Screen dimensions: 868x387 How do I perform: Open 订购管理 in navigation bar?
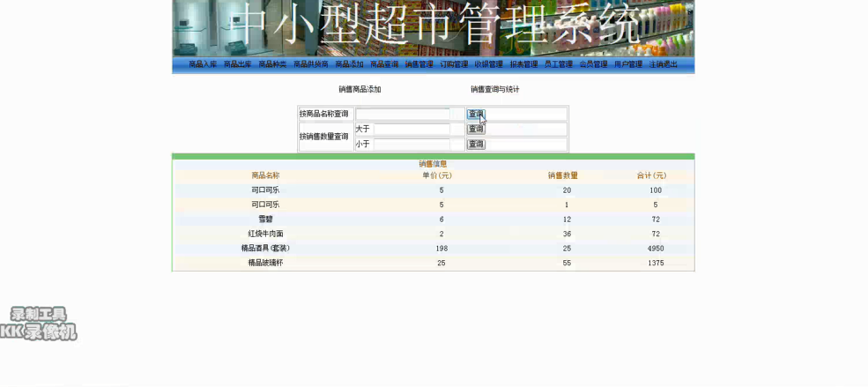[454, 64]
